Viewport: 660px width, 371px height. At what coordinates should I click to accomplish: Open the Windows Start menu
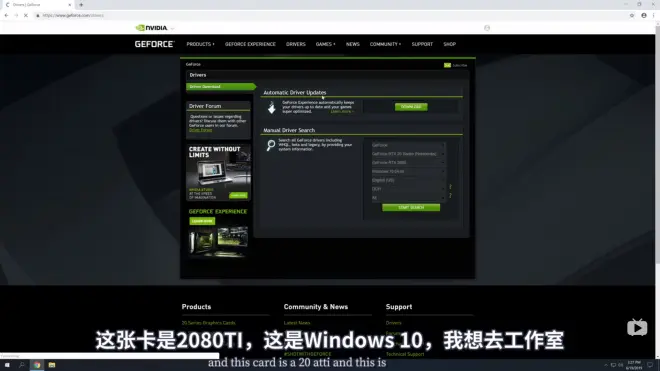pos(7,365)
